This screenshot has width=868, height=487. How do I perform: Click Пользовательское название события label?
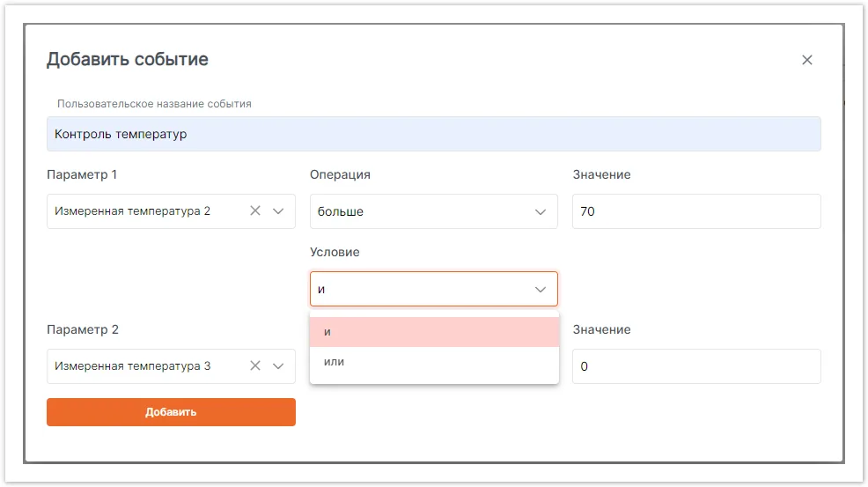click(x=154, y=104)
